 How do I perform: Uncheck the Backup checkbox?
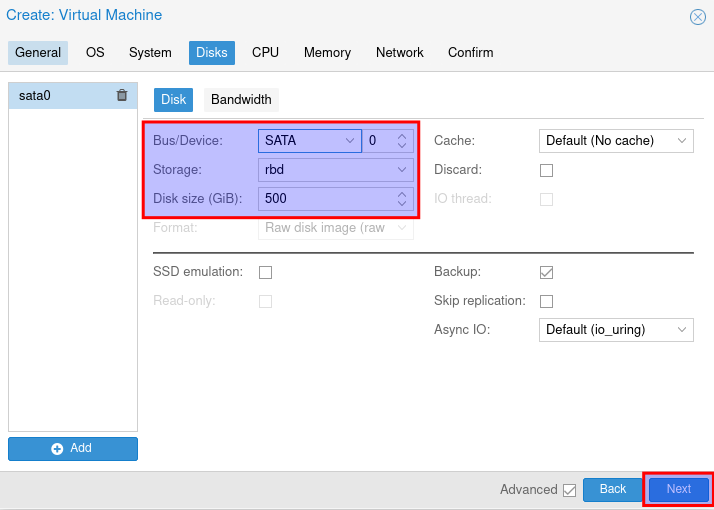pos(546,272)
